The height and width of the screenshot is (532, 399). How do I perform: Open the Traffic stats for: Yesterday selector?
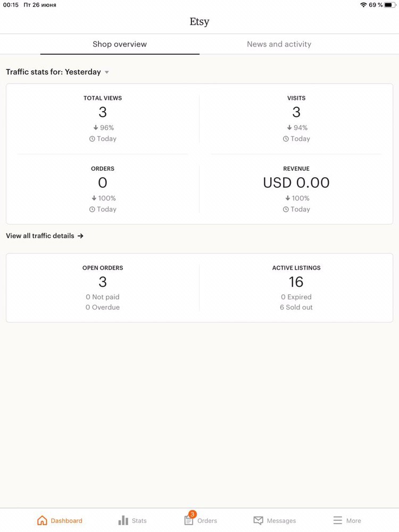point(57,72)
